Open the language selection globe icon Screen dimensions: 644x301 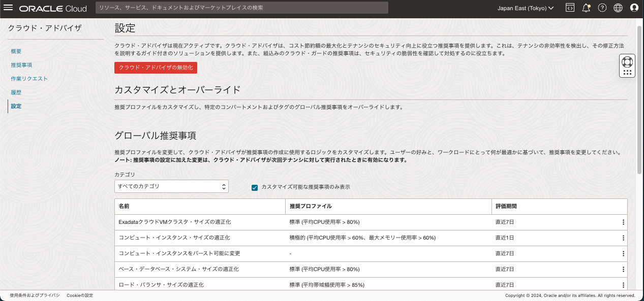point(618,8)
